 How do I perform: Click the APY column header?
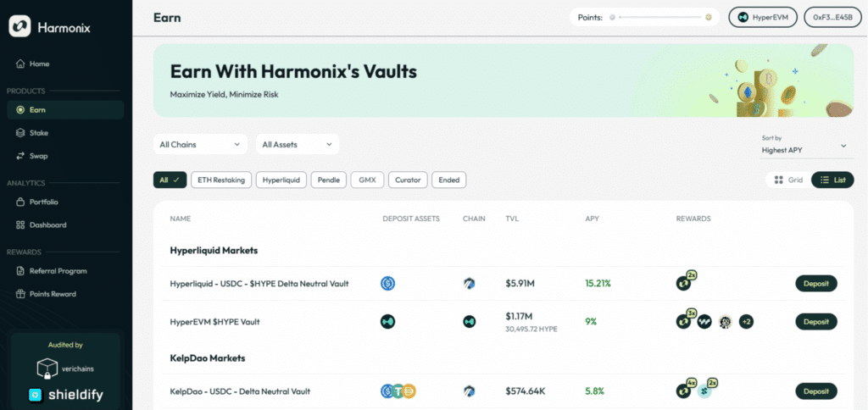coord(592,219)
